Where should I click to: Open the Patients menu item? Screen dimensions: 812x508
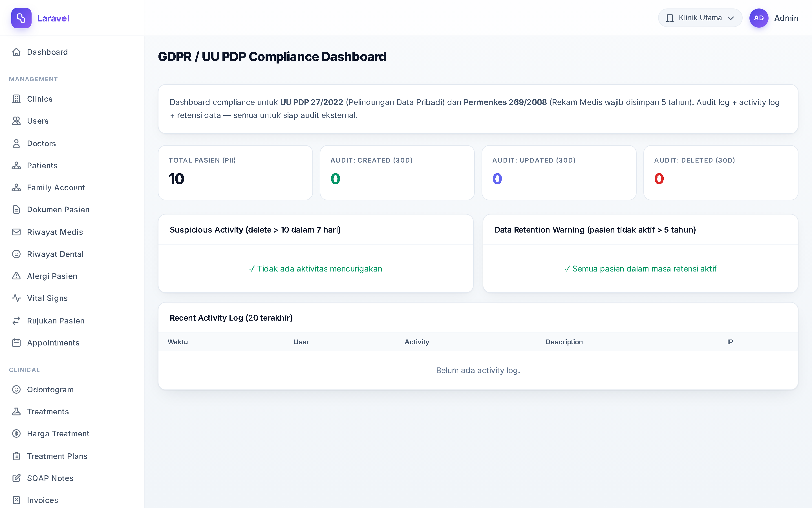[x=72, y=166]
